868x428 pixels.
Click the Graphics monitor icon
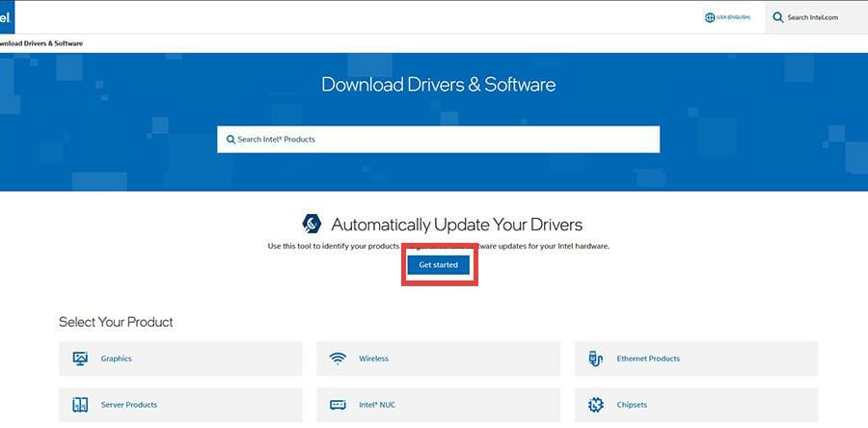(80, 359)
